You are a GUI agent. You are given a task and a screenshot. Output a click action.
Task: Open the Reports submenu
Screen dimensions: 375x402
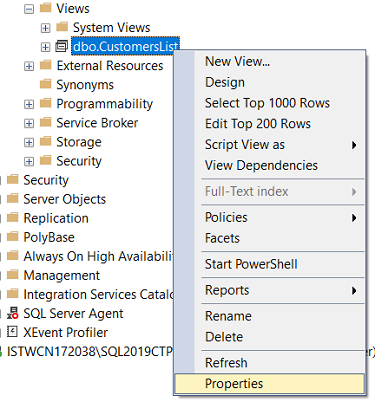click(x=269, y=290)
